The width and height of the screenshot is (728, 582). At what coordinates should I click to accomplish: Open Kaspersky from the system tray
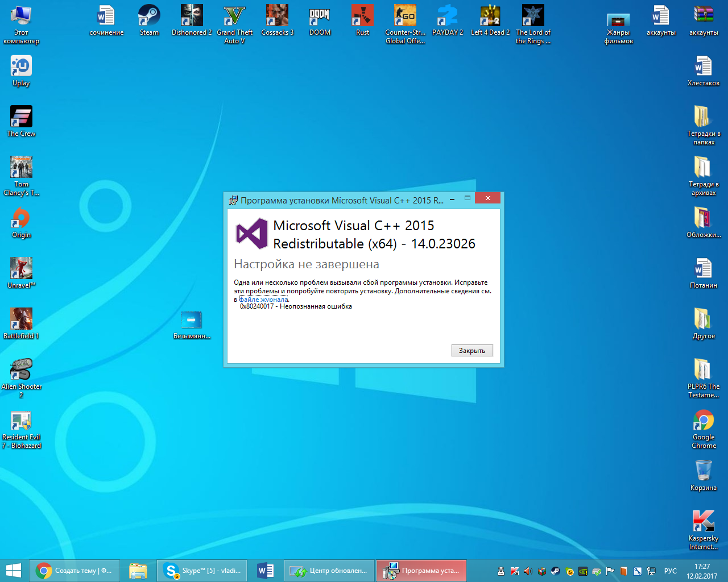tap(515, 571)
